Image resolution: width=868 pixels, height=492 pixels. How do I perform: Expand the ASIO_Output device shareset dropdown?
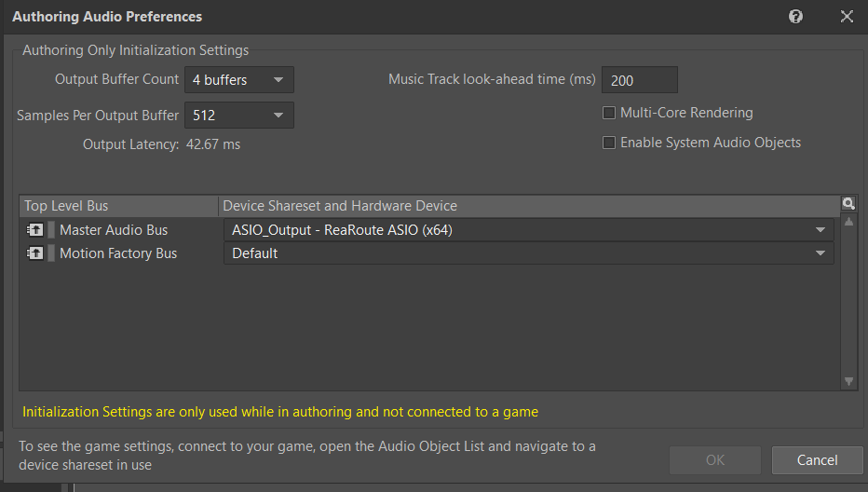point(529,230)
